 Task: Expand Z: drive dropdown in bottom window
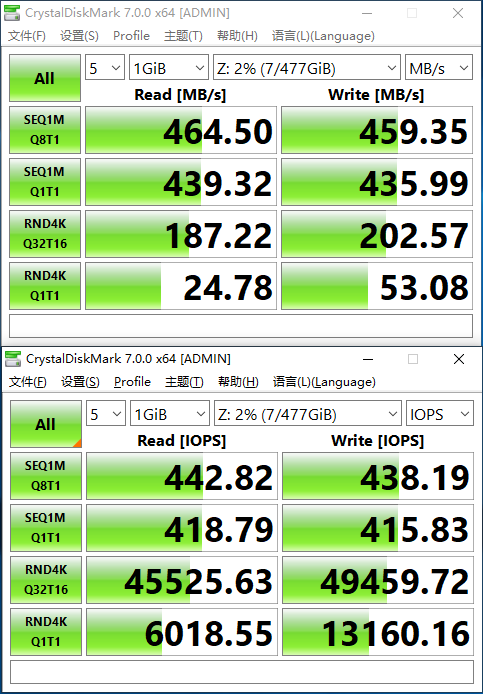[x=307, y=413]
